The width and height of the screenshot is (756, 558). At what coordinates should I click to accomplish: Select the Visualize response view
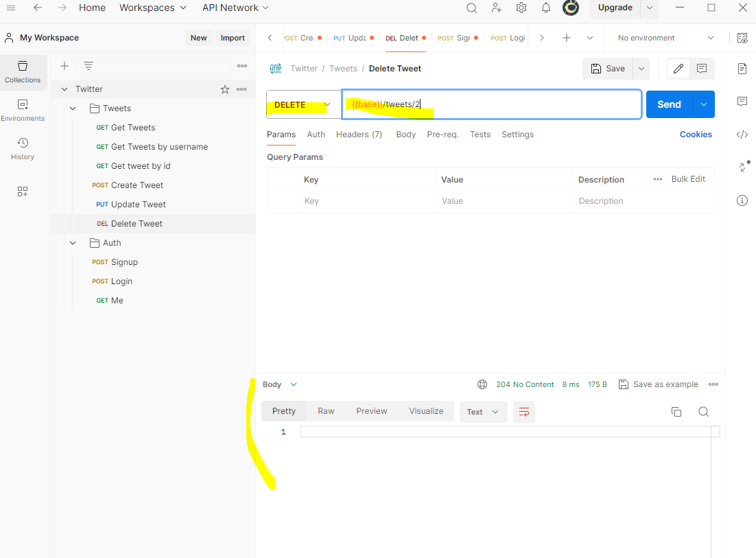[426, 411]
